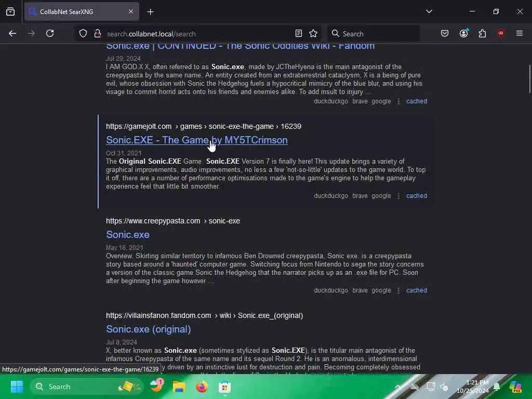Screen dimensions: 532x399
Task: Switch to the CollabNet SearXNG tab
Action: tap(82, 11)
